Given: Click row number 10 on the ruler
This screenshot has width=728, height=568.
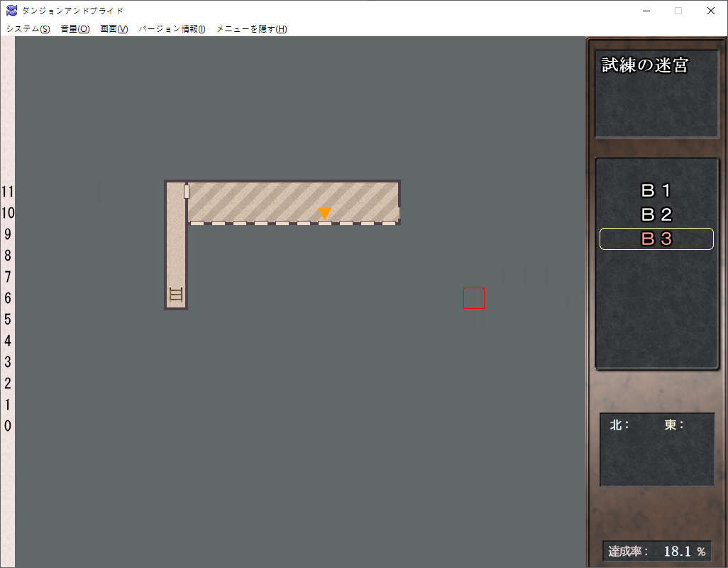Looking at the screenshot, I should click(7, 213).
